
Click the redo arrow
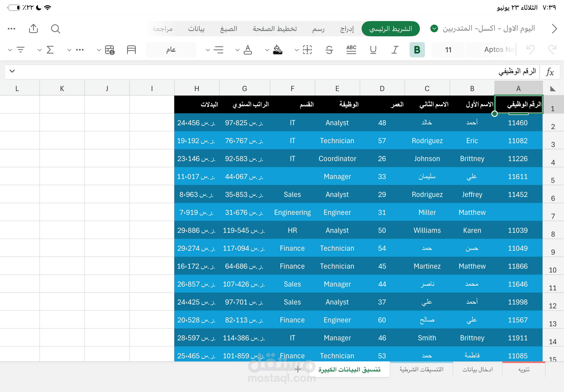coord(552,50)
